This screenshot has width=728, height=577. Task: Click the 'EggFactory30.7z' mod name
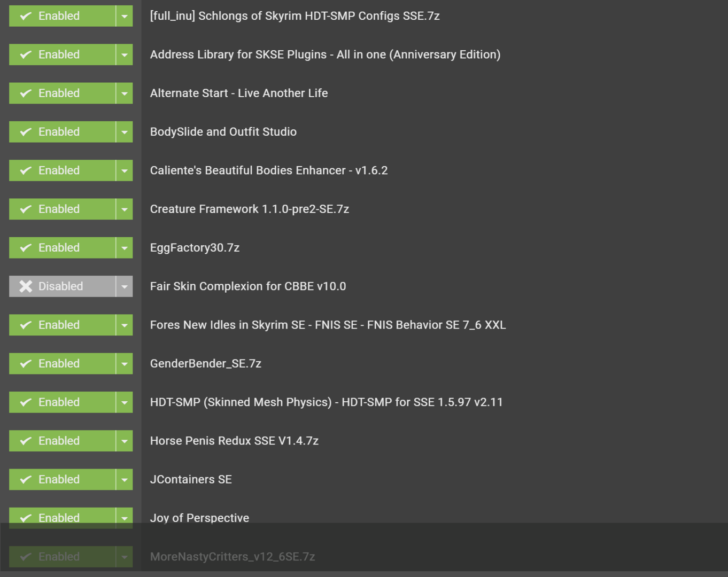click(195, 248)
